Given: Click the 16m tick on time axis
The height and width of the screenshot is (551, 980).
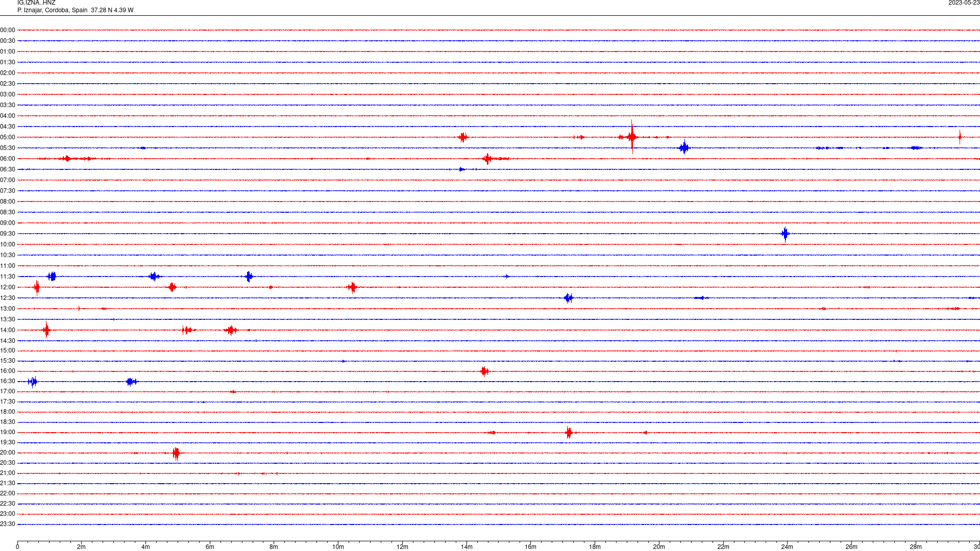Looking at the screenshot, I should pyautogui.click(x=531, y=547).
